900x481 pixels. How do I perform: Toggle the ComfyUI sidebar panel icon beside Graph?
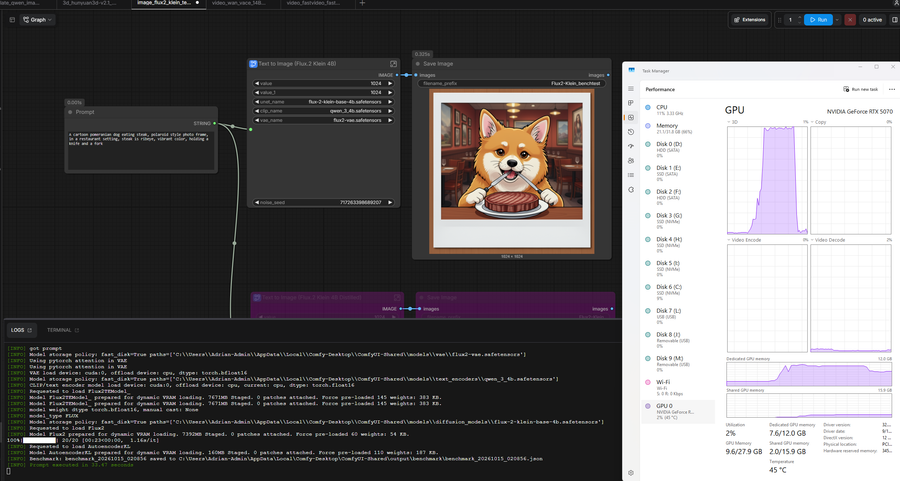(12, 20)
